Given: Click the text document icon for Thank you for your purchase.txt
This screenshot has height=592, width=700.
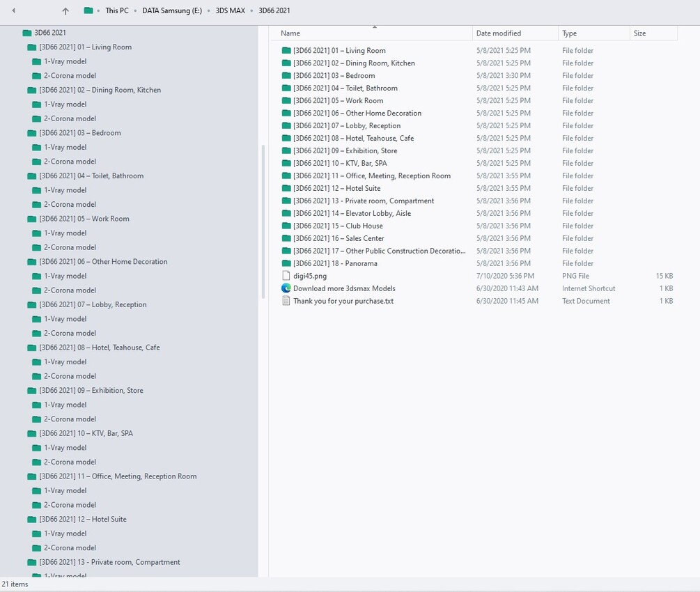Looking at the screenshot, I should tap(286, 301).
